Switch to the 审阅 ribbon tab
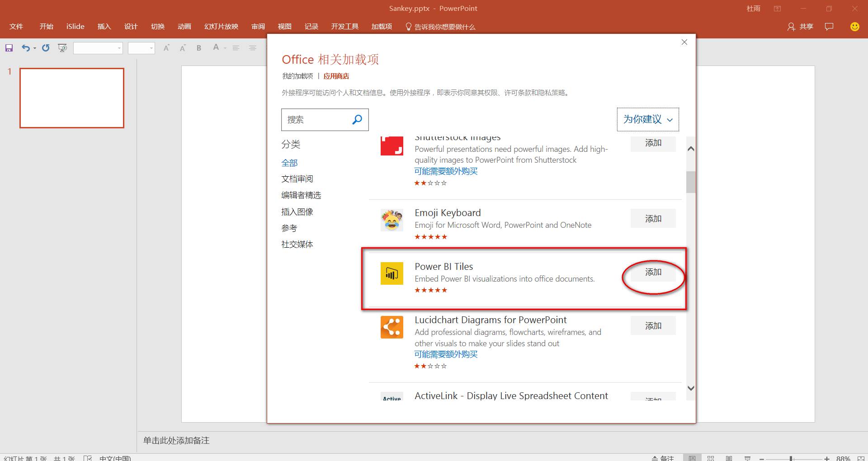Image resolution: width=868 pixels, height=461 pixels. [258, 27]
